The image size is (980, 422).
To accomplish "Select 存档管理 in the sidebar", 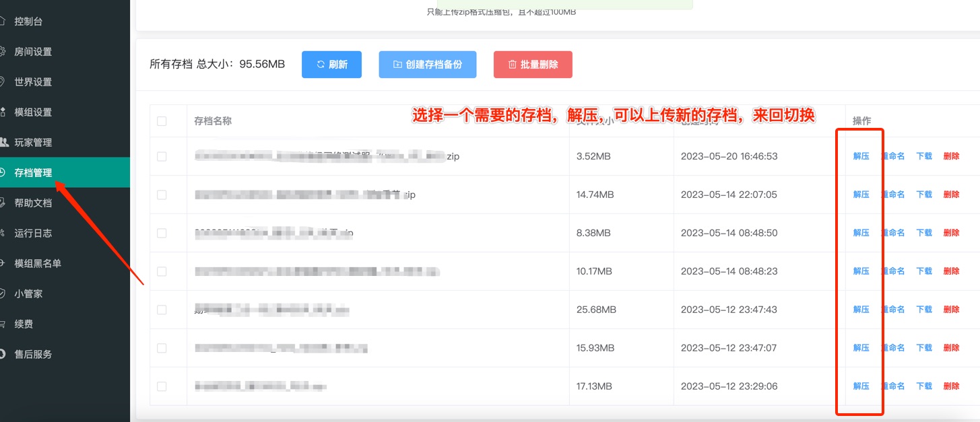I will (33, 173).
